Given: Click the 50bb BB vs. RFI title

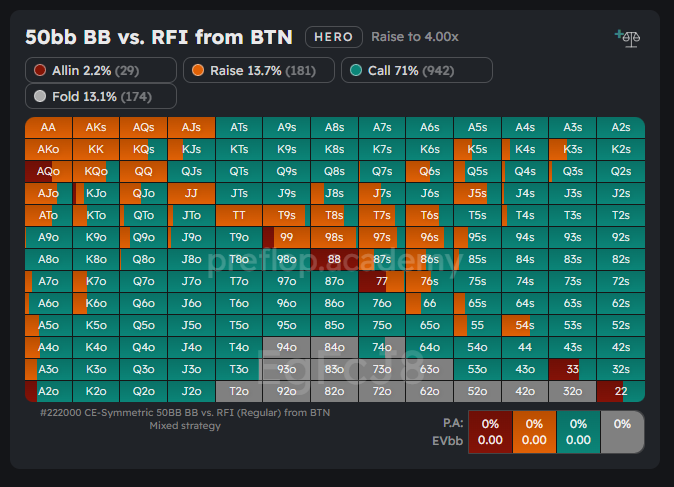Looking at the screenshot, I should click(x=158, y=37).
